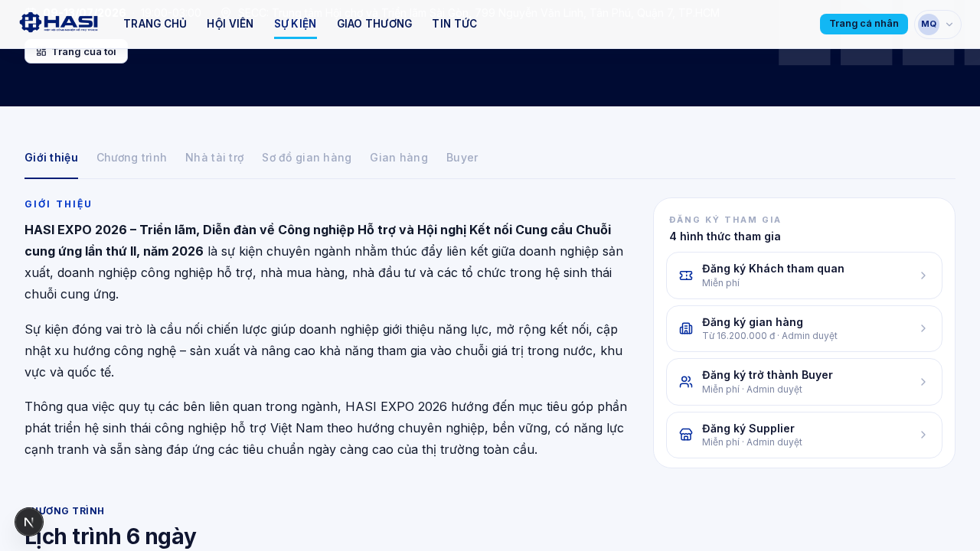
Task: Choose Đăng ký Khách tham quan option
Action: tap(804, 275)
